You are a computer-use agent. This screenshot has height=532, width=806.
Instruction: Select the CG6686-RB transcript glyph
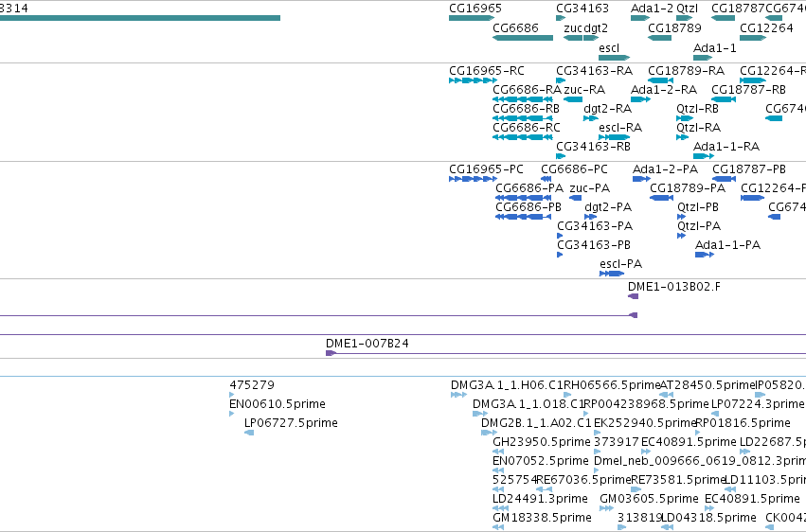pyautogui.click(x=522, y=118)
